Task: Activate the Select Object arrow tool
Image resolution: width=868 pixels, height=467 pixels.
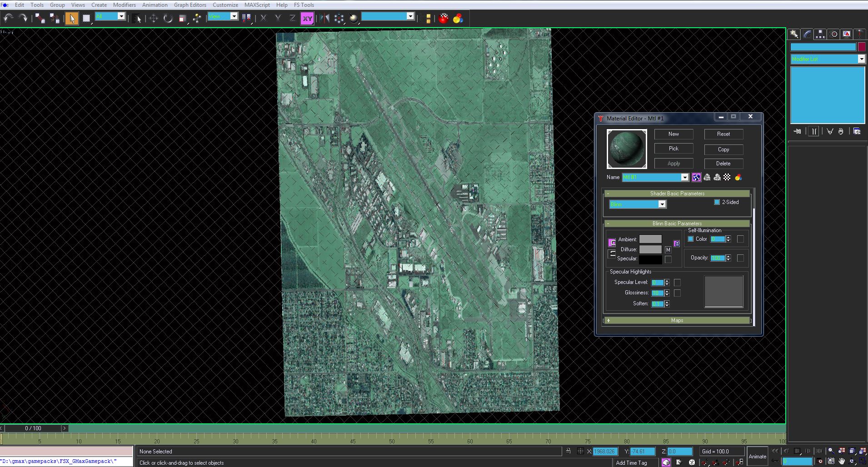Action: pos(71,18)
